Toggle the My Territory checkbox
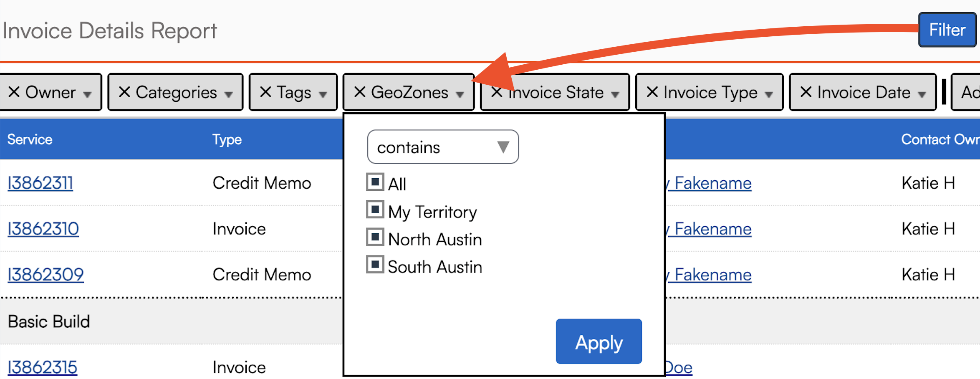The height and width of the screenshot is (379, 980). [375, 210]
